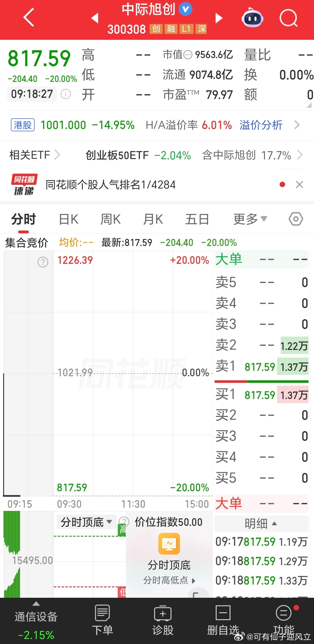Viewport: 314px width, 644px height.
Task: Collapse the 明细 trade detail list
Action: 261,524
